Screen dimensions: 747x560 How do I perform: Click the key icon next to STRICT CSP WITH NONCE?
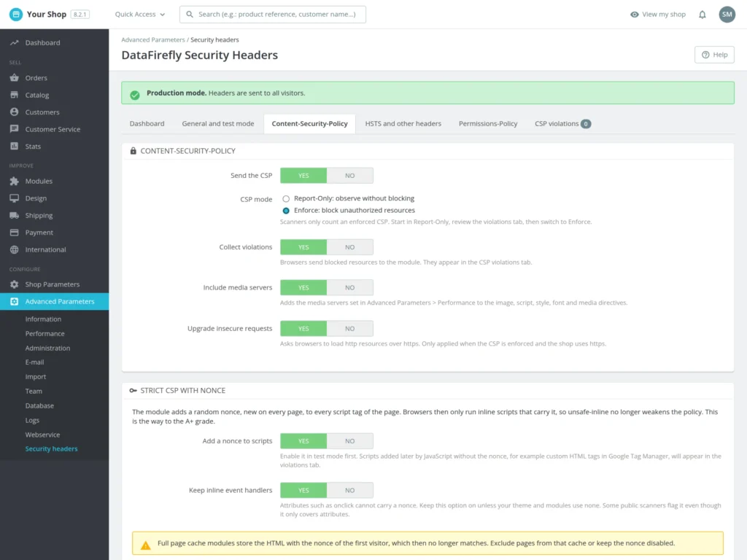(x=133, y=391)
